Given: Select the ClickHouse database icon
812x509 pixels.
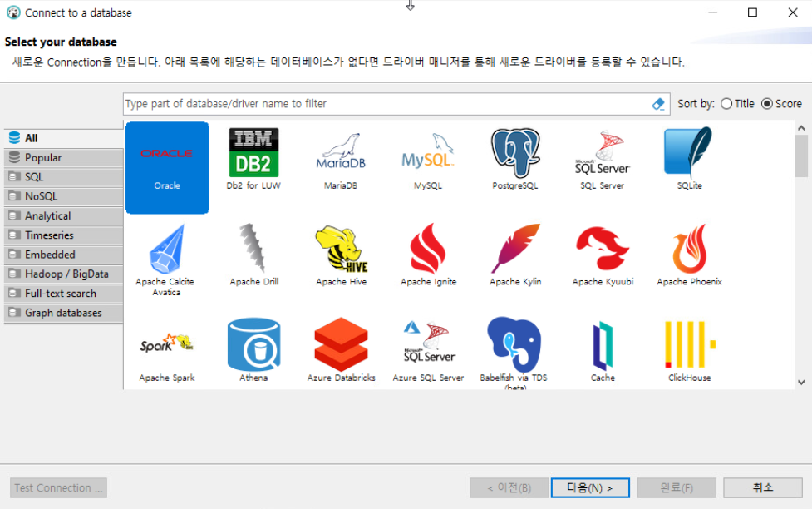Looking at the screenshot, I should [x=690, y=350].
